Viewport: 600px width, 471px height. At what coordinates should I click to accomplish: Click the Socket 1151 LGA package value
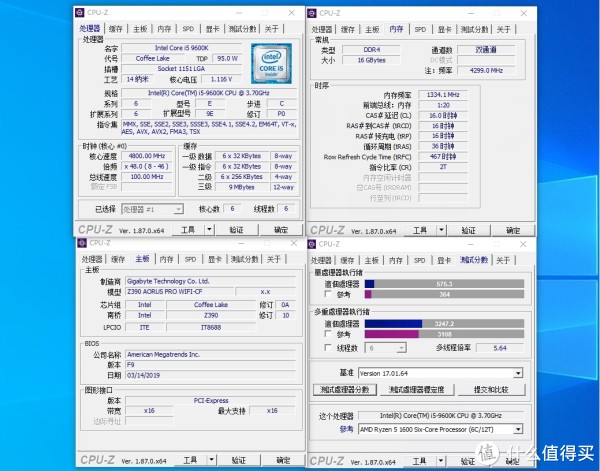(x=181, y=68)
